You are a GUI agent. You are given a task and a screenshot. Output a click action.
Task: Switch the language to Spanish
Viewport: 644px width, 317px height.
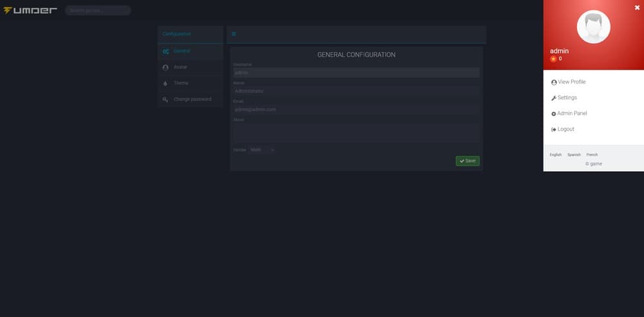click(574, 155)
